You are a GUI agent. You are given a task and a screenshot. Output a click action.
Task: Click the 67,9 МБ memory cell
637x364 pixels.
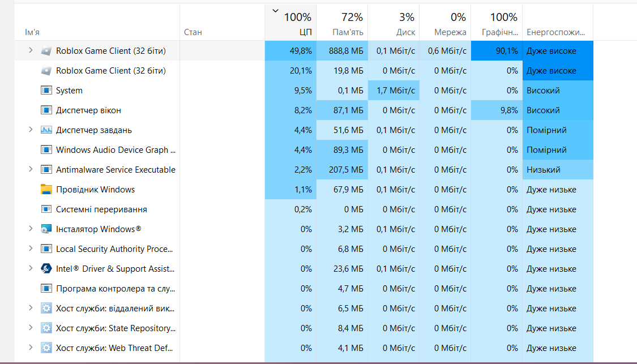click(x=342, y=189)
